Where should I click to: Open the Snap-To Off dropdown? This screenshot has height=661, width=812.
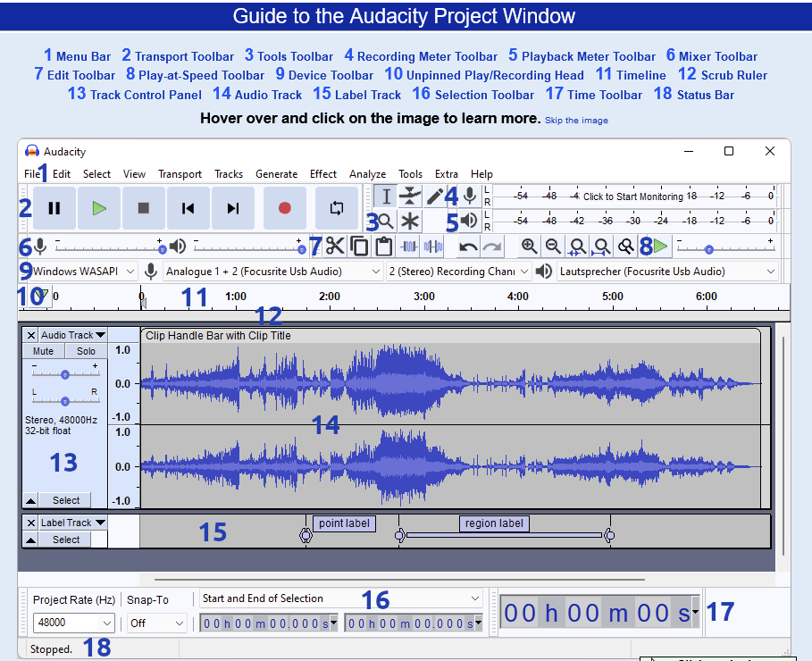157,623
